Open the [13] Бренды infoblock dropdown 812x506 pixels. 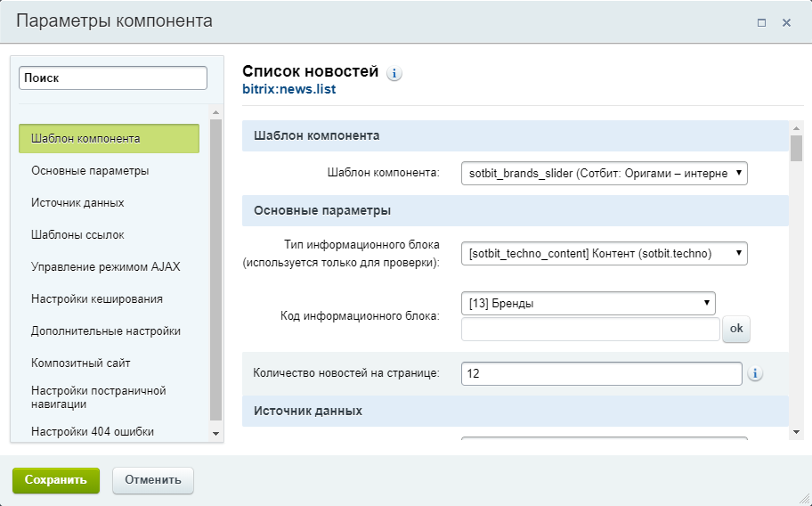(589, 304)
